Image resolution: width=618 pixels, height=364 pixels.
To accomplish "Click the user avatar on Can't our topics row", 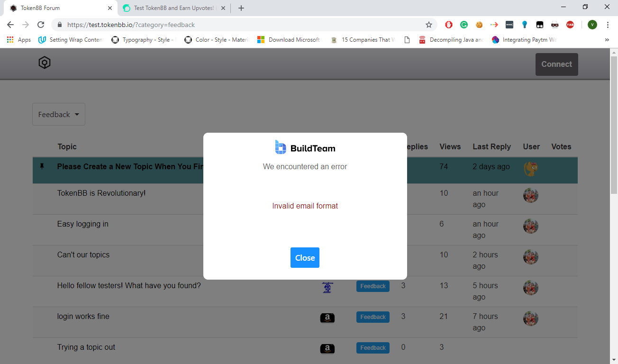I will (x=531, y=257).
